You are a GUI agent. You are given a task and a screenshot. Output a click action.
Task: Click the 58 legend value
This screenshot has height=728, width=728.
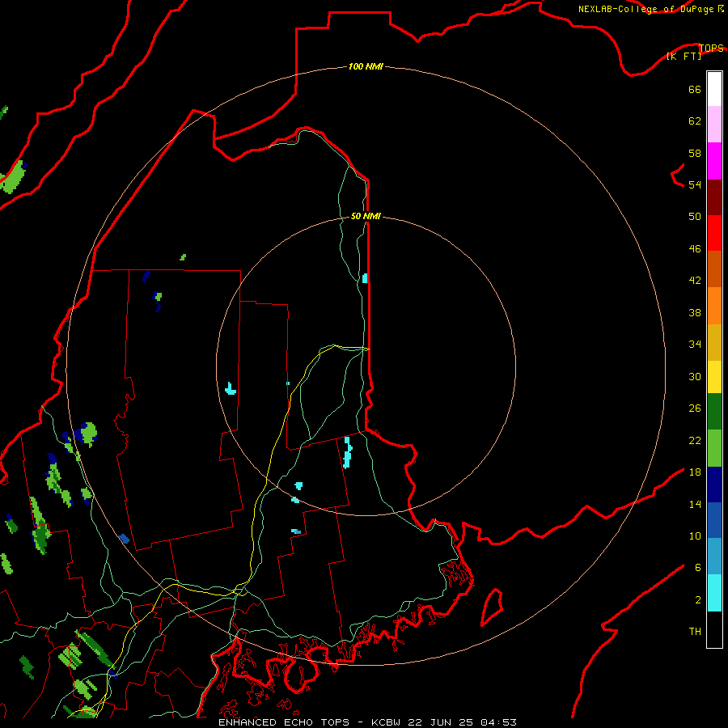pos(695,153)
